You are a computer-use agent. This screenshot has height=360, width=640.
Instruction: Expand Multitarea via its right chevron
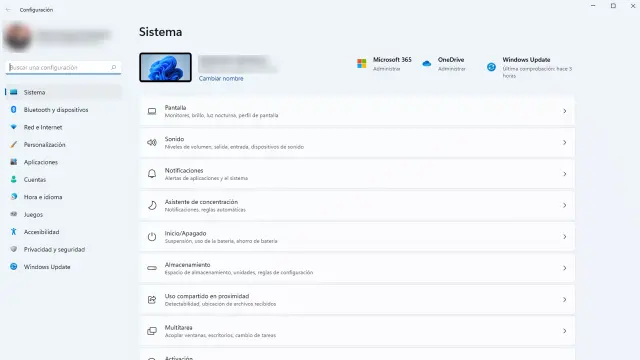[564, 331]
